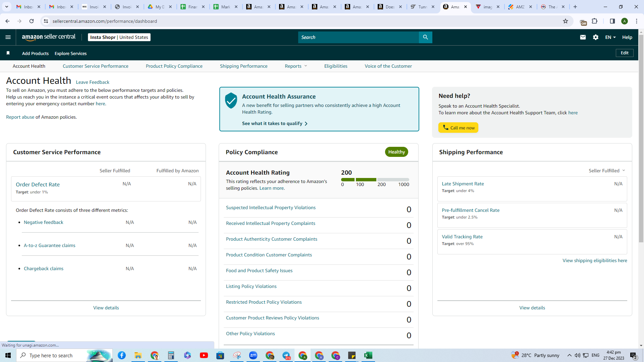Go to the Shipping Performance tab
Viewport: 644px width, 362px height.
pyautogui.click(x=244, y=66)
